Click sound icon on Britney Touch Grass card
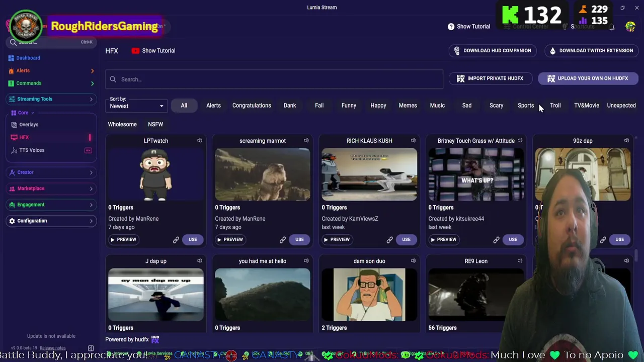The height and width of the screenshot is (362, 644). point(520,140)
